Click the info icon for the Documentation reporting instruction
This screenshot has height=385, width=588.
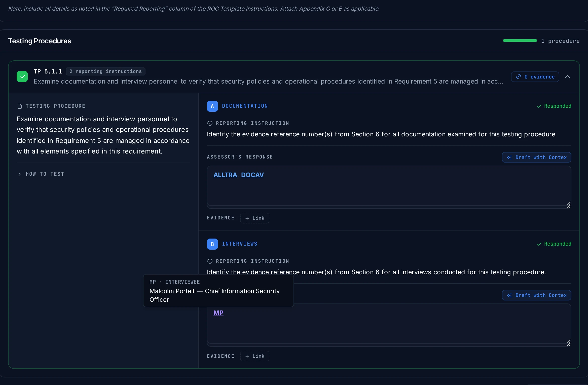click(210, 123)
